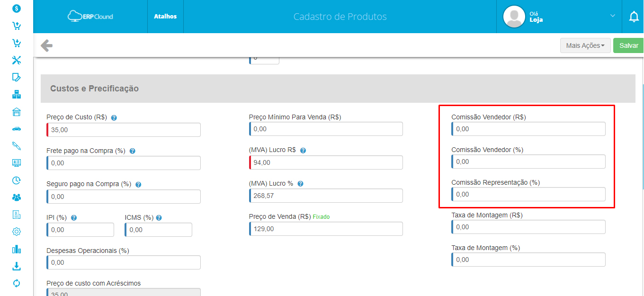644x296 pixels.
Task: Save the product with Salvar
Action: coord(629,45)
